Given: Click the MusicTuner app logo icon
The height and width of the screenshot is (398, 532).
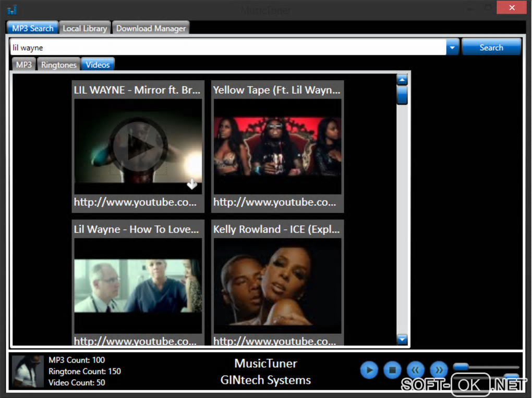Looking at the screenshot, I should [12, 9].
